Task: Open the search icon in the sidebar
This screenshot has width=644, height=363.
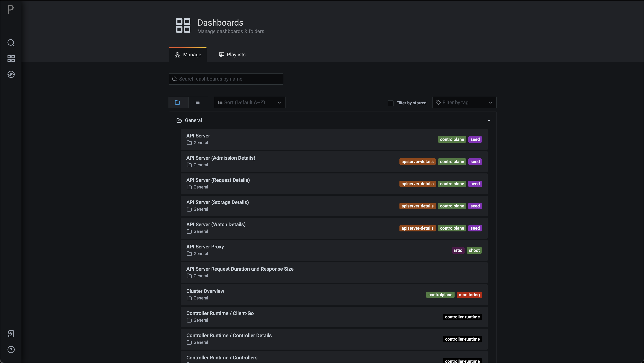Action: (11, 43)
